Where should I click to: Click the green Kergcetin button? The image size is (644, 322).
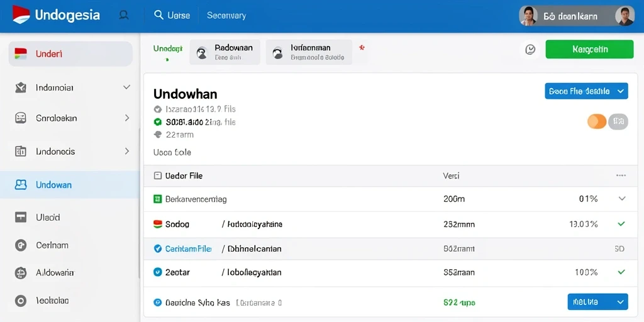coord(589,49)
